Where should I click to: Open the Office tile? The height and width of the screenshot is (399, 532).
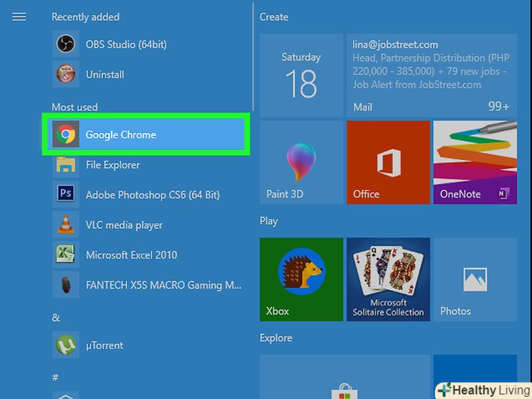388,162
